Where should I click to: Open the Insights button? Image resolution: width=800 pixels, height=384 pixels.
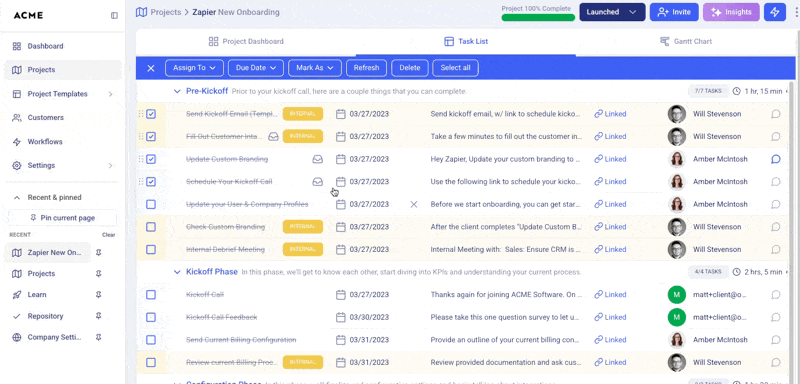(731, 12)
